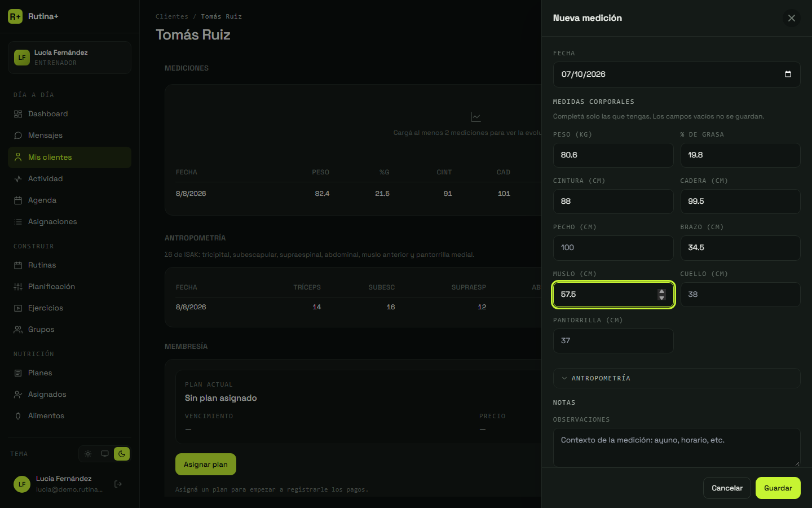This screenshot has height=508, width=812.
Task: Click the Ejercicios play icon
Action: (18, 308)
